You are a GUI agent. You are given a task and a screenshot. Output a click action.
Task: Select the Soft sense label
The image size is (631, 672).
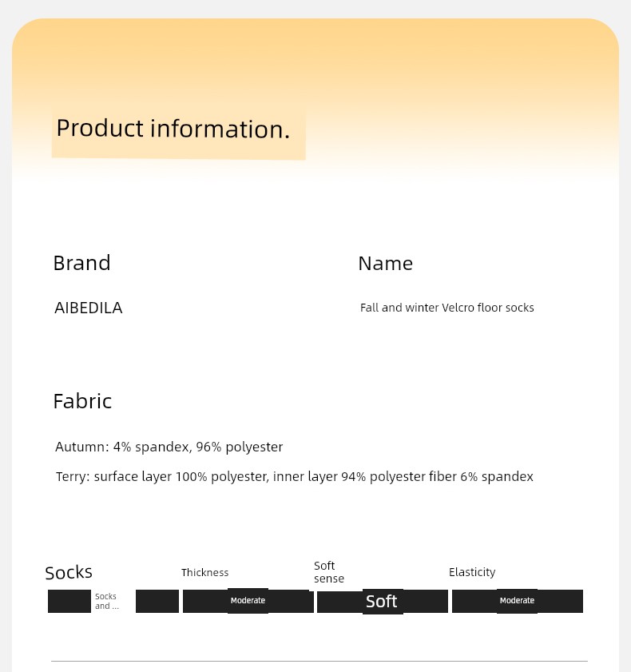[328, 572]
